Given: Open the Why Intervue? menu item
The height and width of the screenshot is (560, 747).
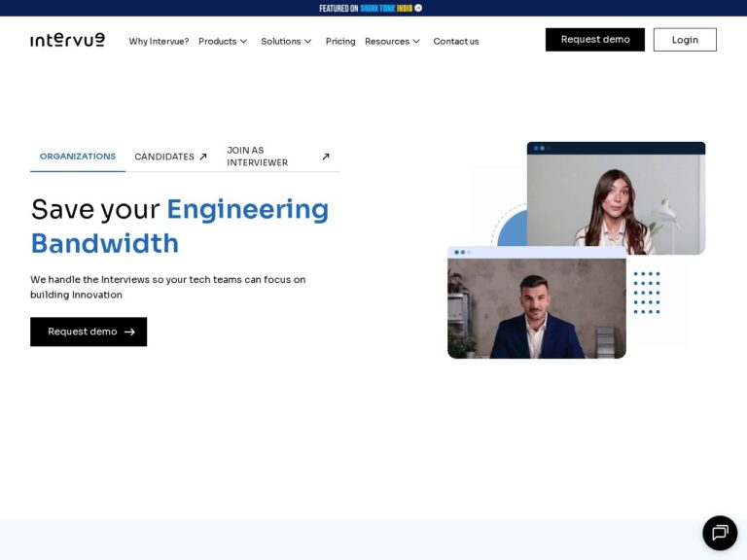Looking at the screenshot, I should [159, 41].
